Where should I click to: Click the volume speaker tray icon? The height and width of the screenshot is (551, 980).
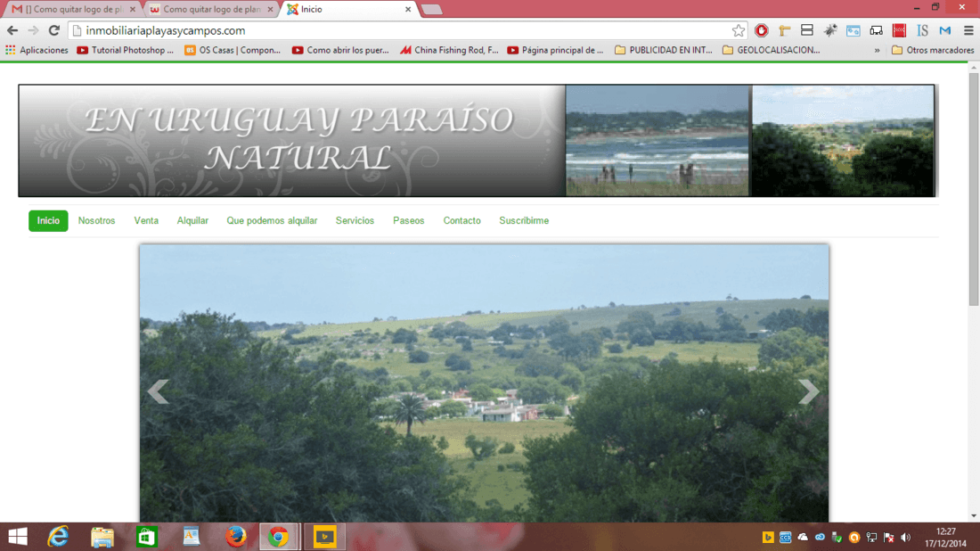click(906, 538)
